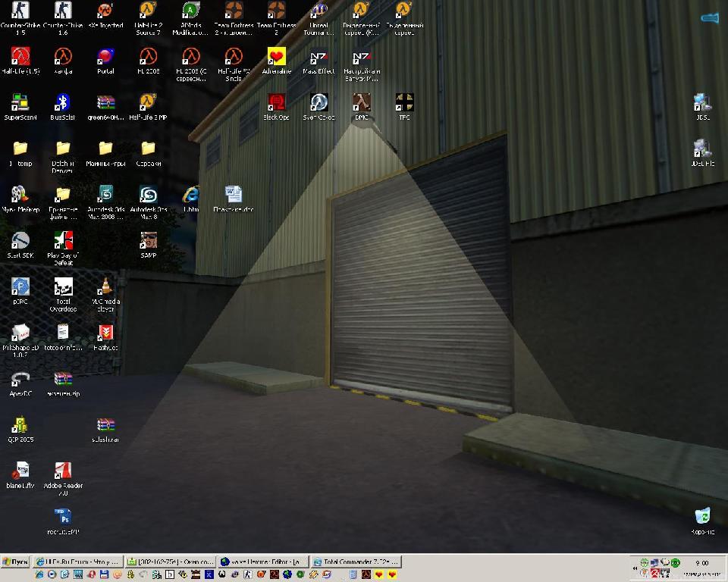Image resolution: width=728 pixels, height=582 pixels.
Task: Open the Portal shortcut on the desktop
Action: (106, 61)
